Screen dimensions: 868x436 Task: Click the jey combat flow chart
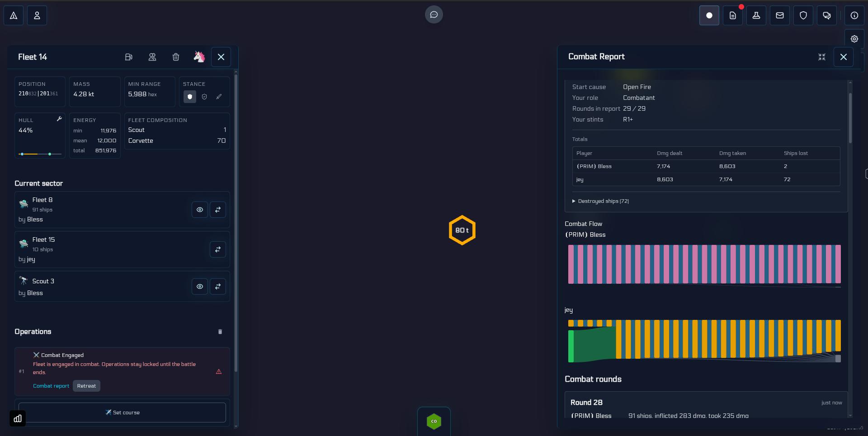(704, 341)
